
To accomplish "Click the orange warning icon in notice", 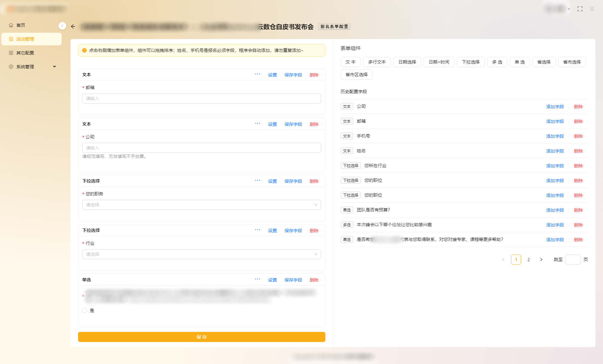I will click(84, 50).
